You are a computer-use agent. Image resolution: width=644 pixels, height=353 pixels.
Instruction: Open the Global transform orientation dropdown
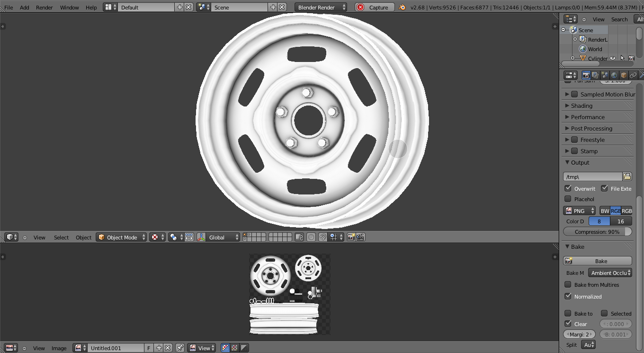coord(223,237)
